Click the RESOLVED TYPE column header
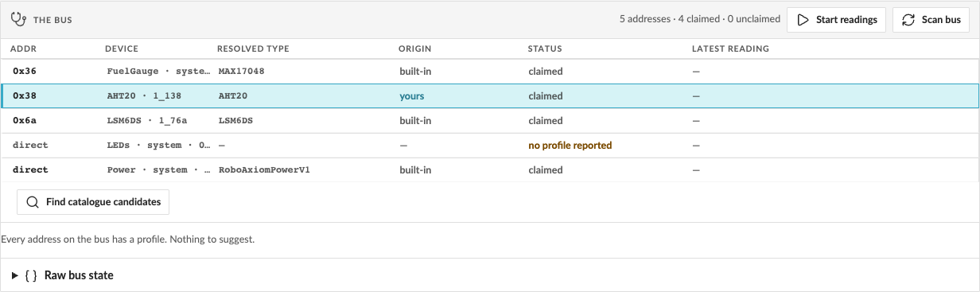Image resolution: width=980 pixels, height=292 pixels. 253,49
